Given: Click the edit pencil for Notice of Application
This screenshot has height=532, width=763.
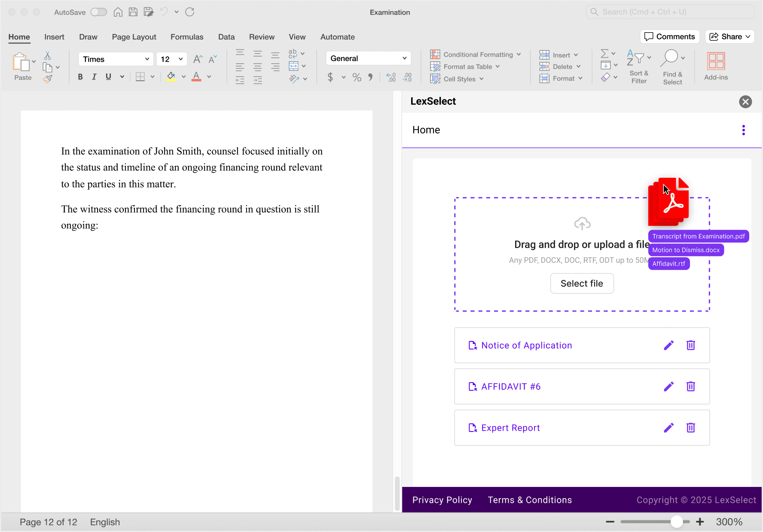Looking at the screenshot, I should pos(668,345).
